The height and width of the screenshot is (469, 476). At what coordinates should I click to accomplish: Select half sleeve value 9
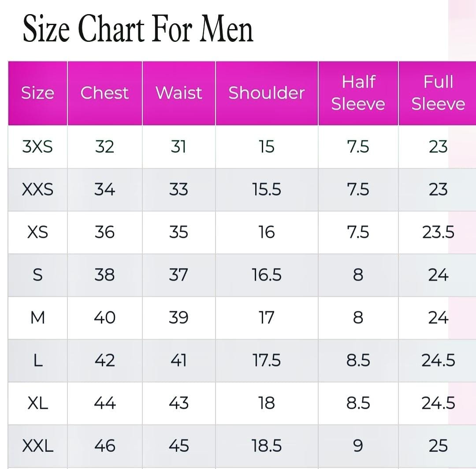(x=358, y=446)
